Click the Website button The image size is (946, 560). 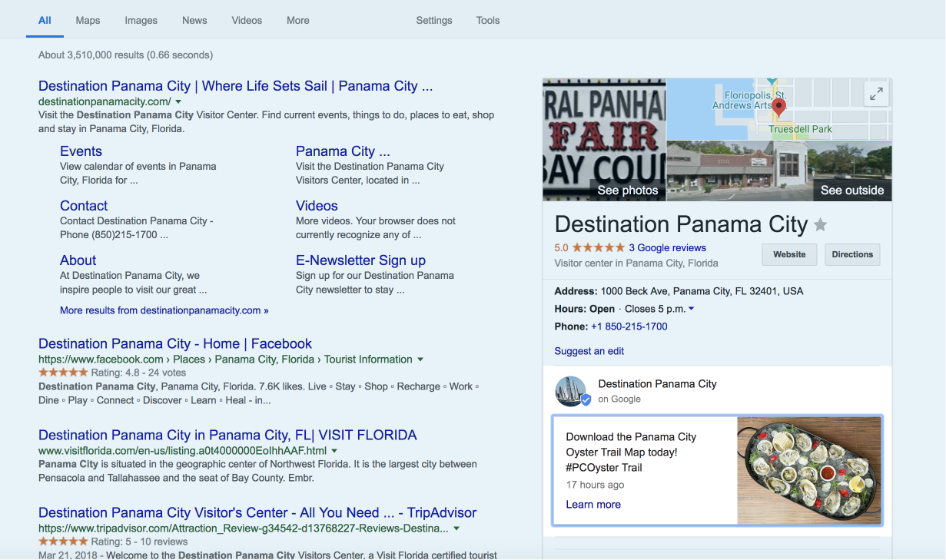(789, 254)
